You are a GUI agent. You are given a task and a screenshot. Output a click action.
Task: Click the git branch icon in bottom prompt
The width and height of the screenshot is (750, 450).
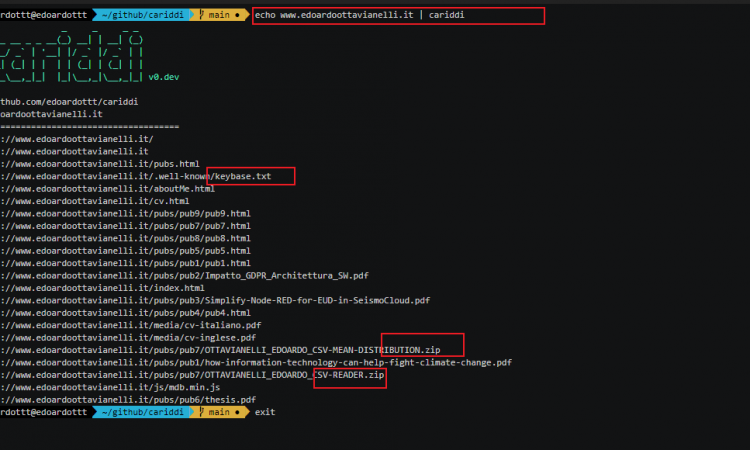pyautogui.click(x=201, y=412)
